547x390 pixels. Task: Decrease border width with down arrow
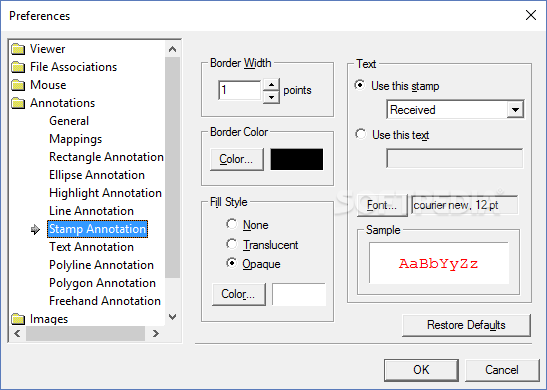(x=271, y=97)
